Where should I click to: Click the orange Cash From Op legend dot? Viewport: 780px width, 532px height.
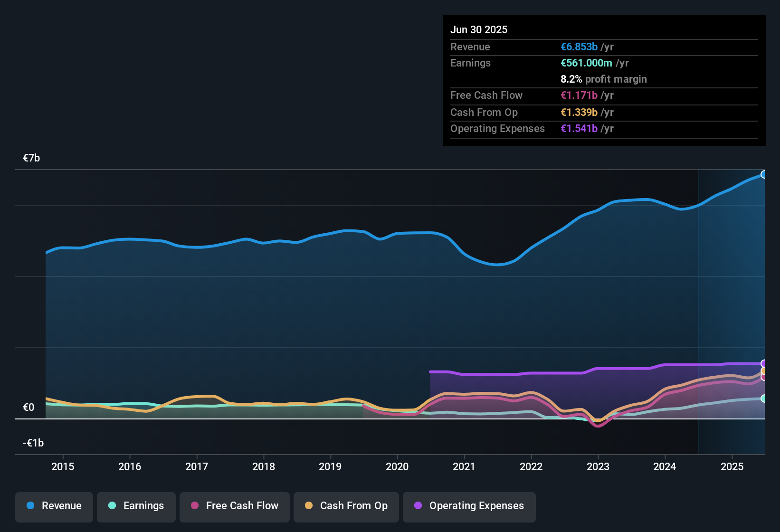pyautogui.click(x=309, y=506)
